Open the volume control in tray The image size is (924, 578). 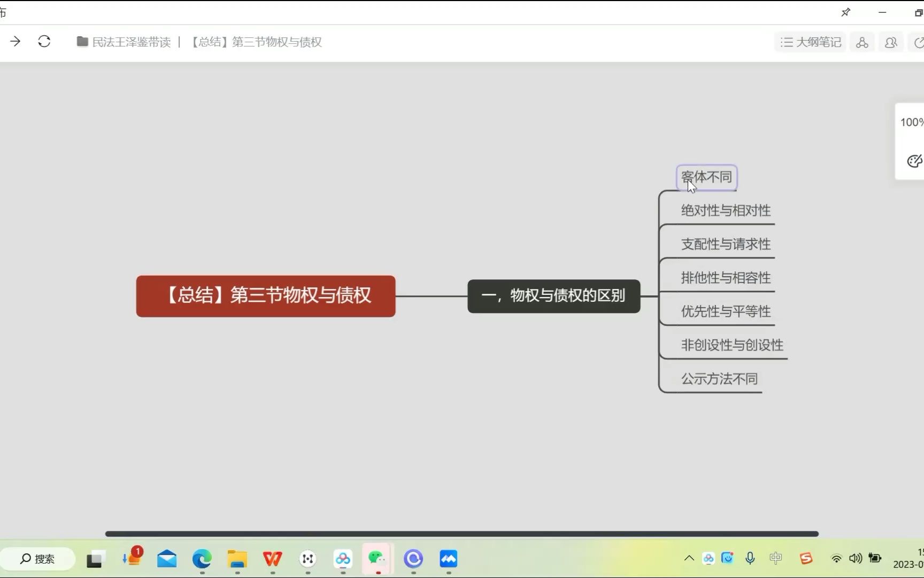coord(856,558)
